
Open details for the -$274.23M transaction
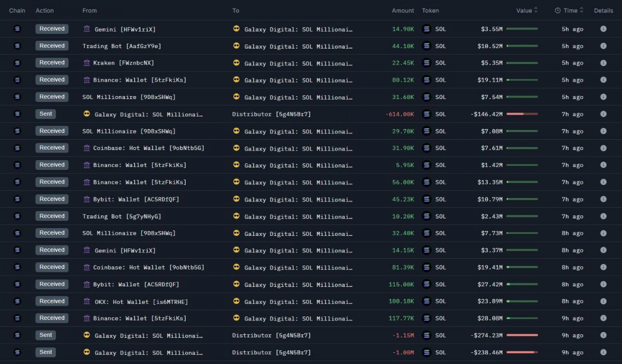tap(603, 335)
